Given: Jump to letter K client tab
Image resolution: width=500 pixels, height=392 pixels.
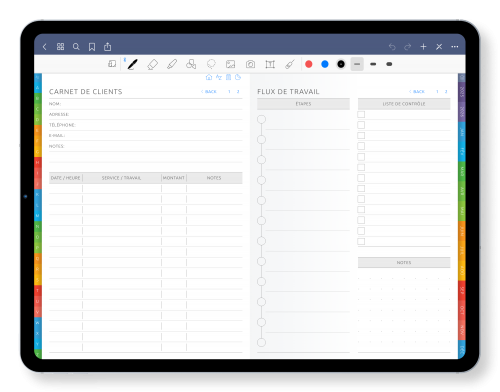Looking at the screenshot, I should 38,194.
